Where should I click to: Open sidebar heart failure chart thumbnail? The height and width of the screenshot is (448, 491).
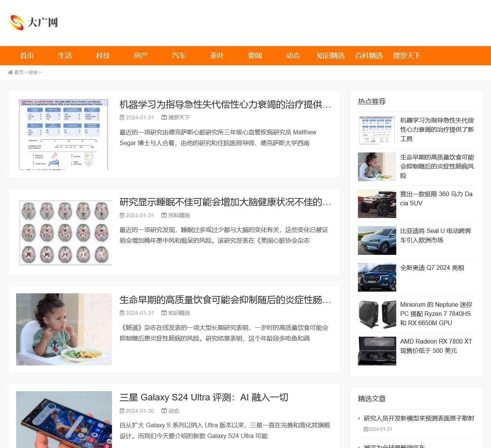click(x=377, y=130)
